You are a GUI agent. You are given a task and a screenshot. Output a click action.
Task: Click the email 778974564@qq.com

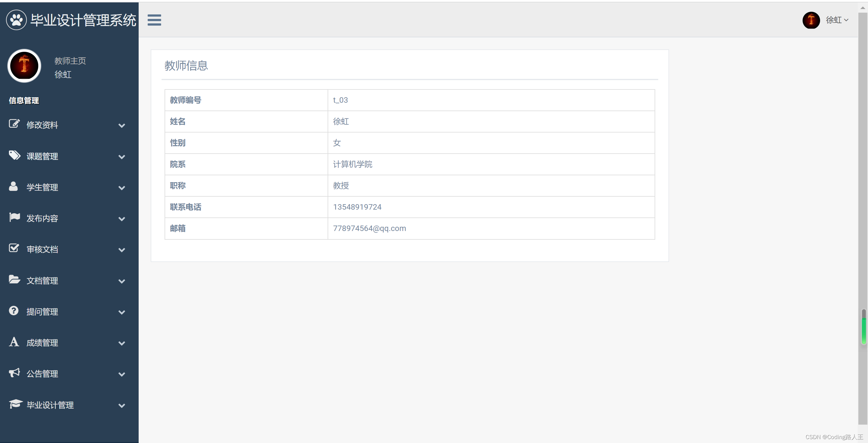[x=369, y=228]
